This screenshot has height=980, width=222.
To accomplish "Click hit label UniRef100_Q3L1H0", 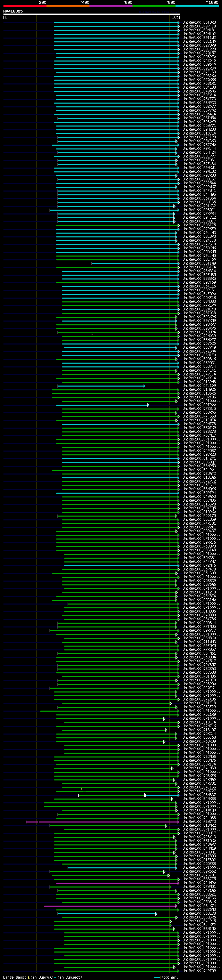I will tap(199, 41).
